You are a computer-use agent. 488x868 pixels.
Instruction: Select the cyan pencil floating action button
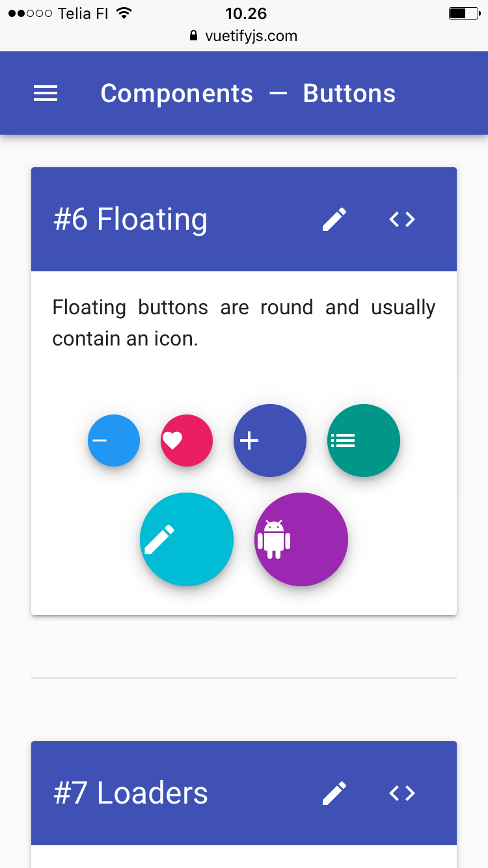tap(187, 539)
